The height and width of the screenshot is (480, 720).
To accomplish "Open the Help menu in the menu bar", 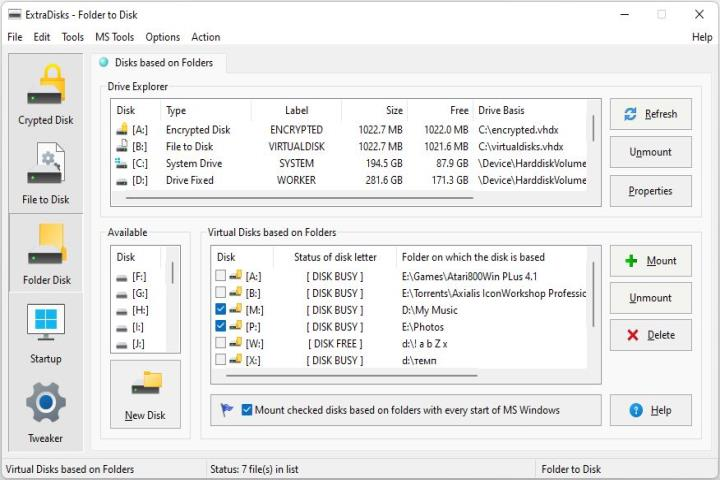I will tap(702, 37).
